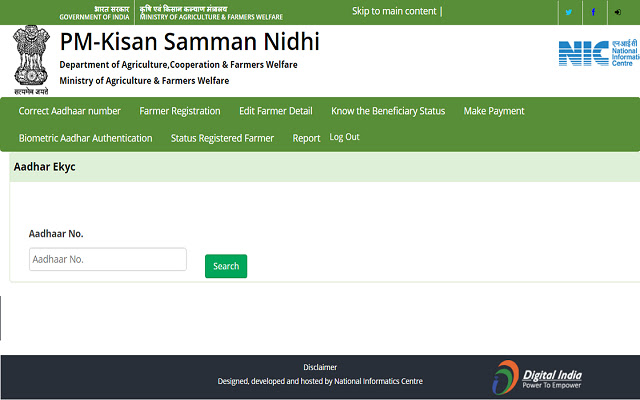Open the Report menu

point(306,138)
